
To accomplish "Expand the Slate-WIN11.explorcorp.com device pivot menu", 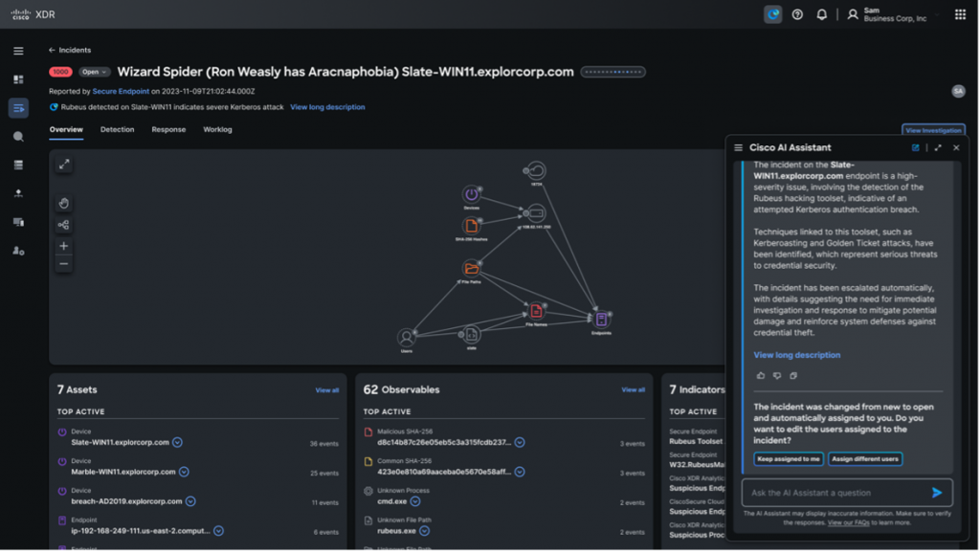I will [178, 442].
